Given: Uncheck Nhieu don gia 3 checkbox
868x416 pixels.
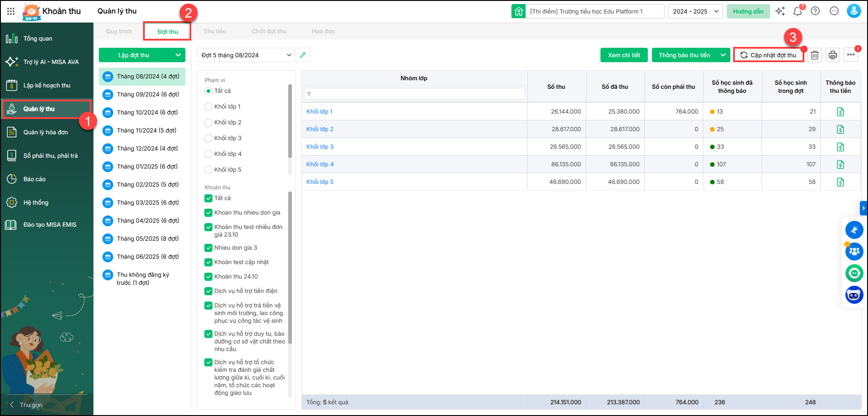Looking at the screenshot, I should tap(208, 248).
